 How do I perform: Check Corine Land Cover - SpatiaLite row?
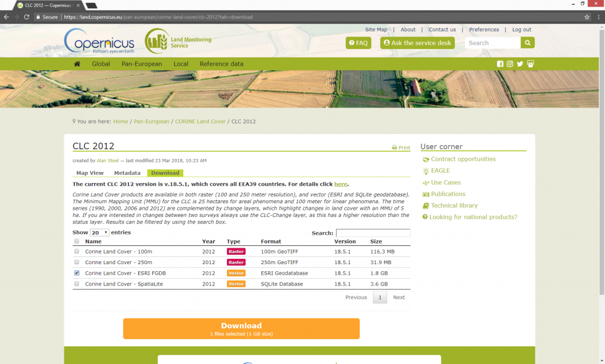point(77,284)
